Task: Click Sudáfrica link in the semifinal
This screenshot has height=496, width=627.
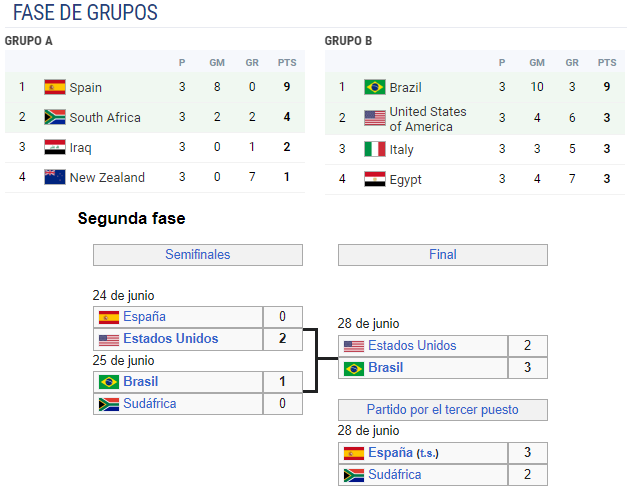Action: coord(150,403)
